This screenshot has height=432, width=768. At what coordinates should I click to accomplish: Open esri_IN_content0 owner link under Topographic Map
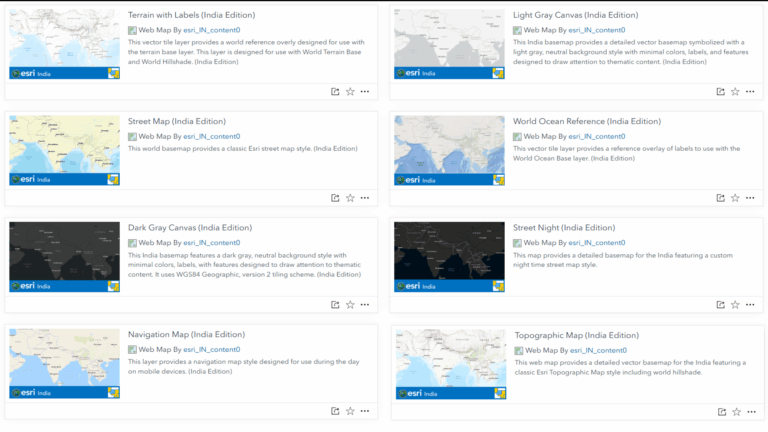click(598, 350)
